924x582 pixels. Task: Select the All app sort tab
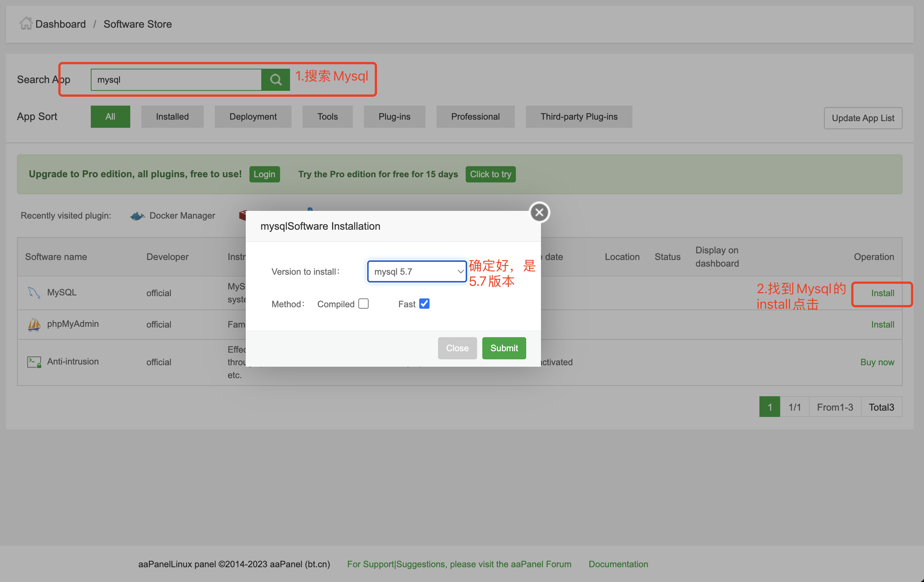(x=110, y=117)
